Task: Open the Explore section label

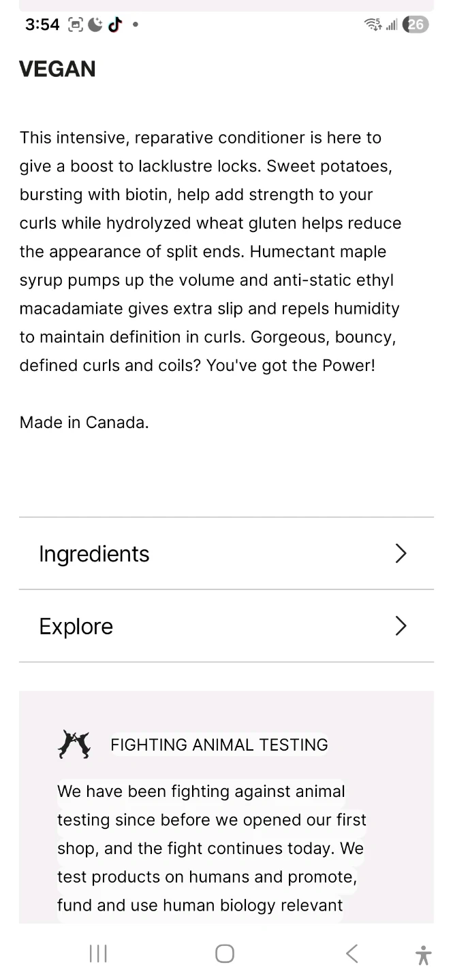Action: [76, 626]
